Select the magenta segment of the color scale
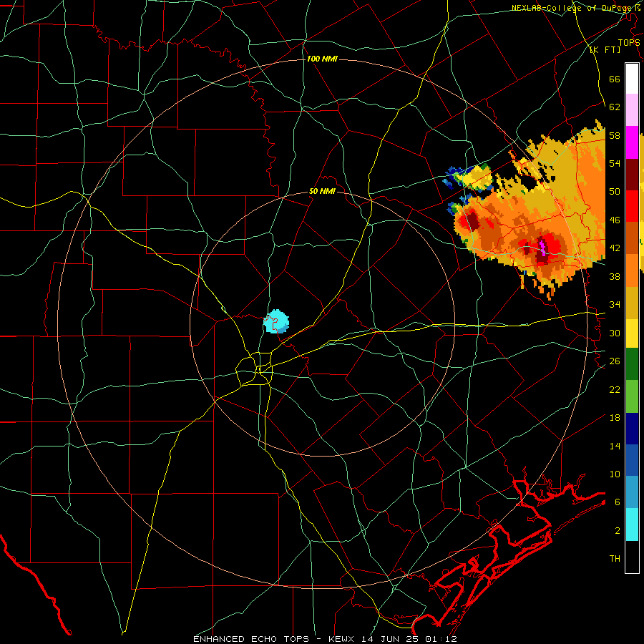644x644 pixels. pos(632,142)
